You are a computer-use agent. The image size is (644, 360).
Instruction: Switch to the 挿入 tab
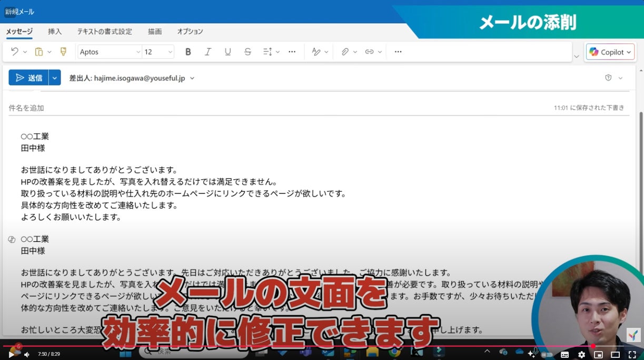pyautogui.click(x=55, y=32)
